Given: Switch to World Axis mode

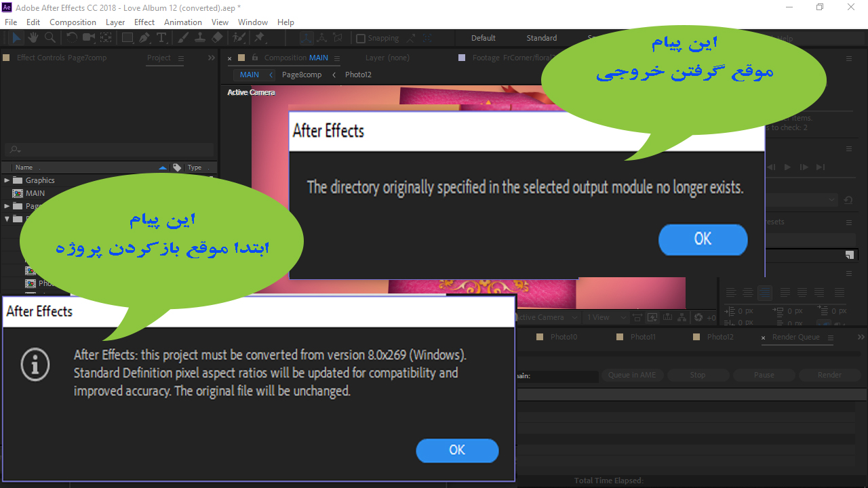Looking at the screenshot, I should 323,38.
